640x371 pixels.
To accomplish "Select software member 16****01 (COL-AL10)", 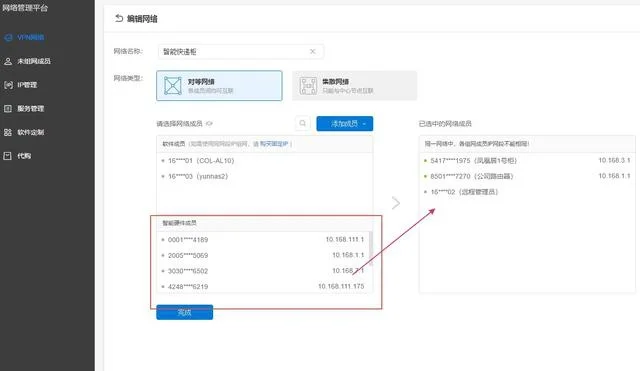I will coord(264,161).
